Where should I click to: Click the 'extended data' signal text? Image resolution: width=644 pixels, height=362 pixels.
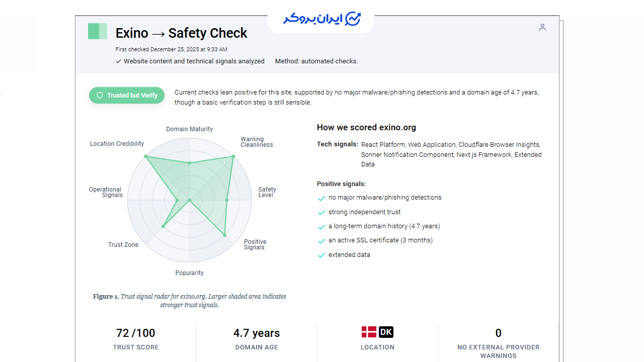click(349, 255)
